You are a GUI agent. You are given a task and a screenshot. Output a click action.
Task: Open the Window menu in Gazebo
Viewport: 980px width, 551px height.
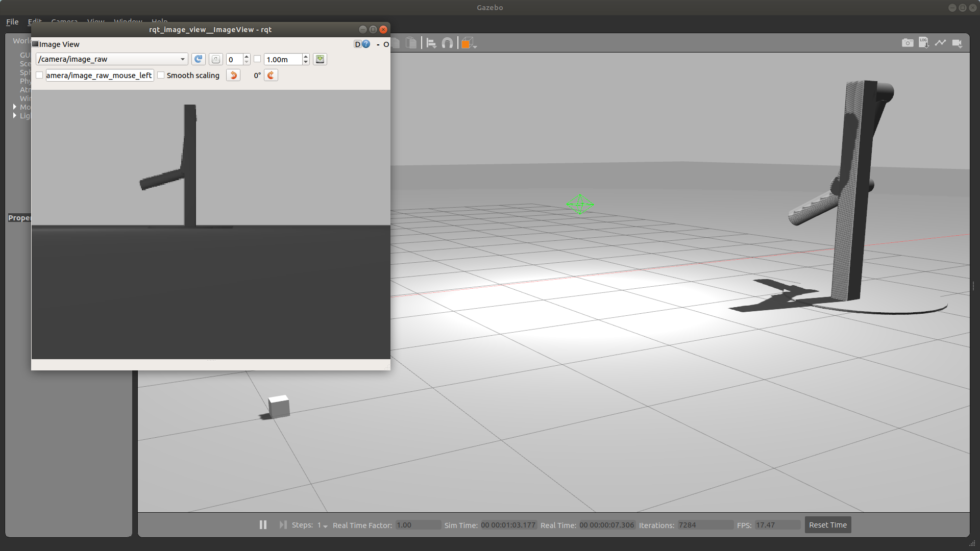click(128, 21)
